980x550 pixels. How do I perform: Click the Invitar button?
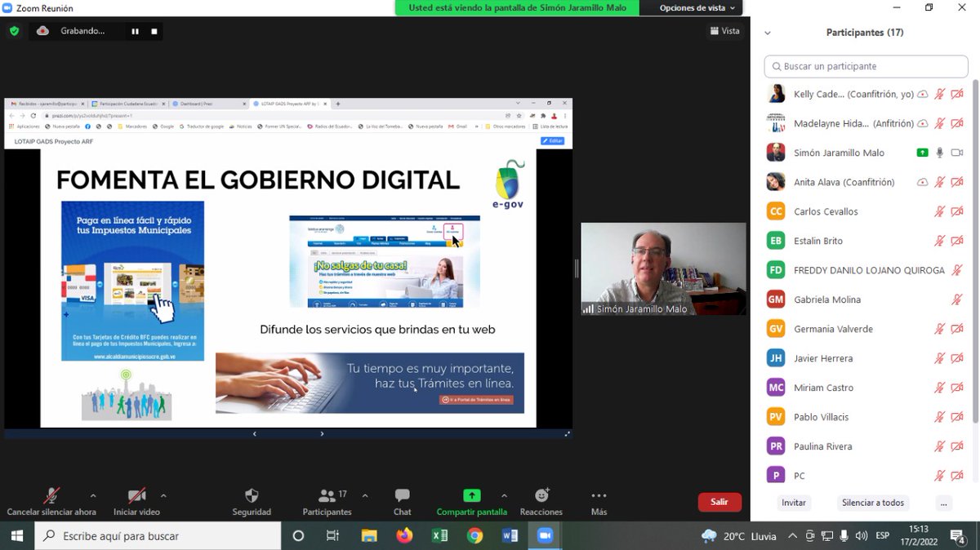tap(794, 503)
